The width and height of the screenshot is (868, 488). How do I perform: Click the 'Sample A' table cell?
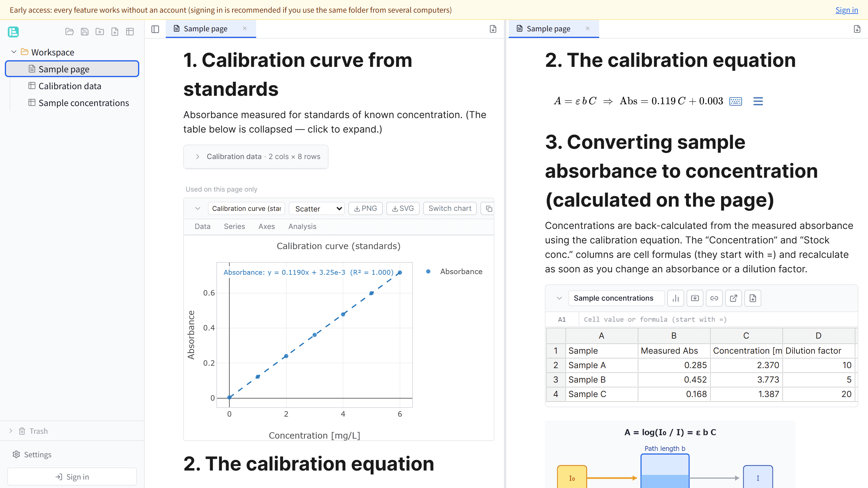pos(602,365)
